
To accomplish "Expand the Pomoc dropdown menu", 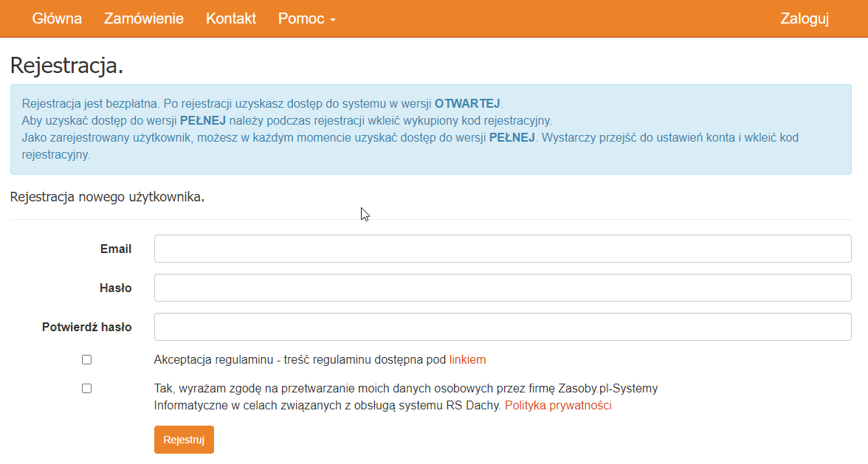I will [x=306, y=18].
